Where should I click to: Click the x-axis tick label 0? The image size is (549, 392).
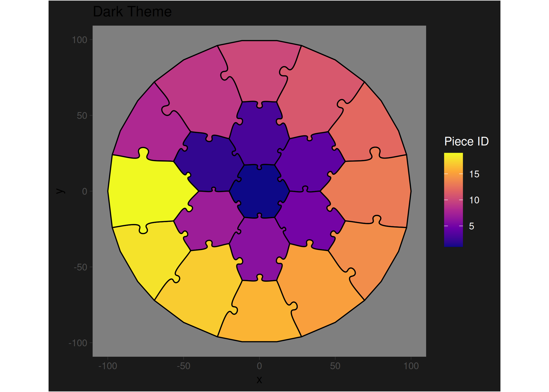coord(259,366)
